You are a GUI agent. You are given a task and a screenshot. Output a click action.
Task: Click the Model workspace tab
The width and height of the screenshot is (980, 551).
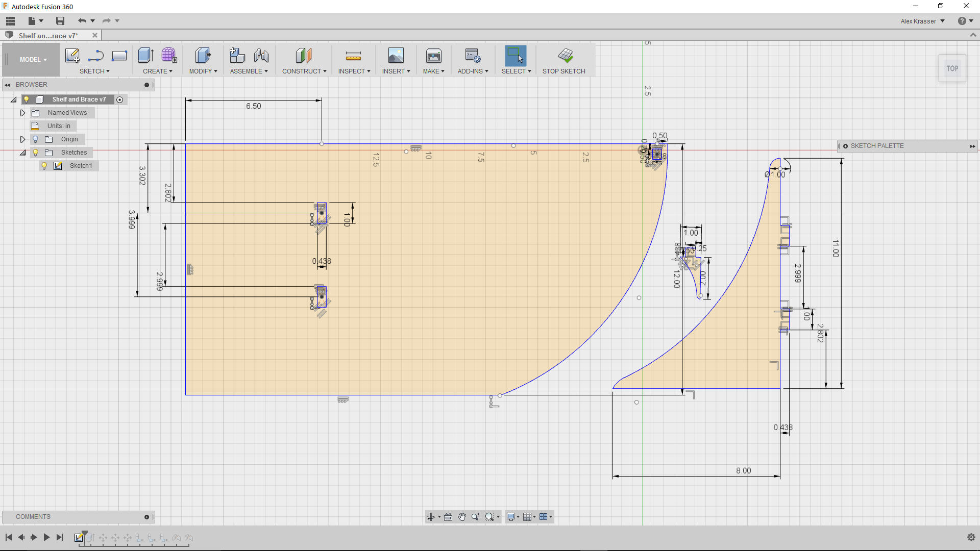coord(32,60)
